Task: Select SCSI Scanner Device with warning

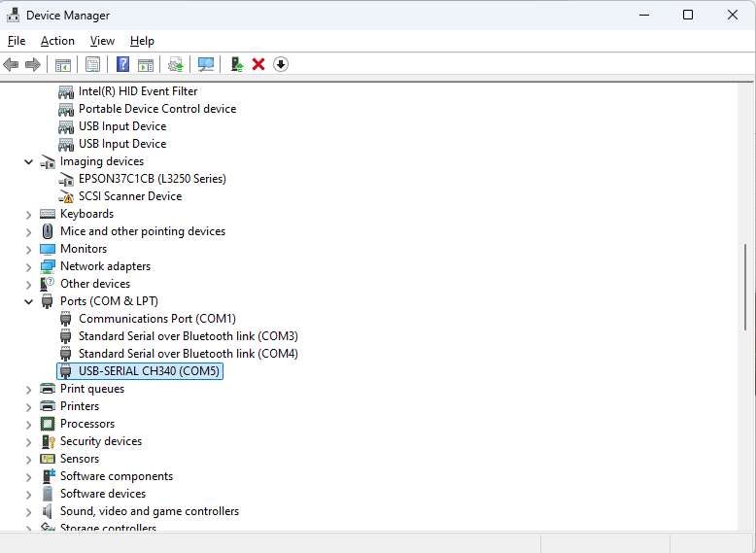Action: coord(130,196)
